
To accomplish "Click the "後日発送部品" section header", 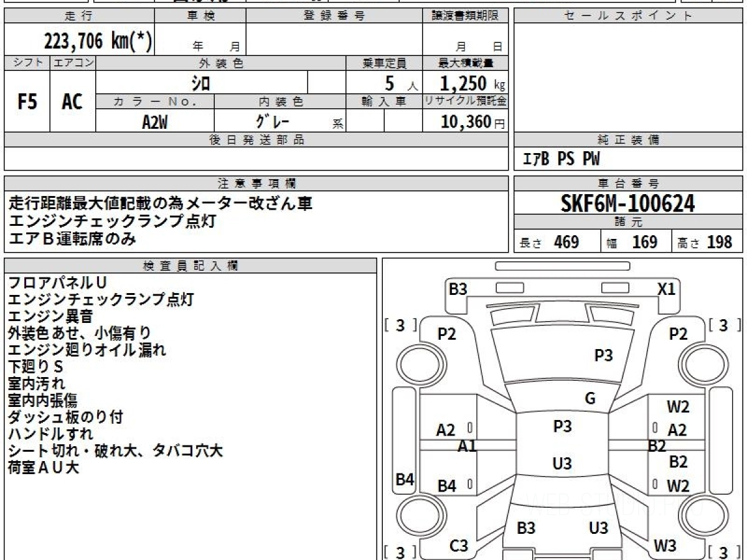I will click(x=256, y=140).
